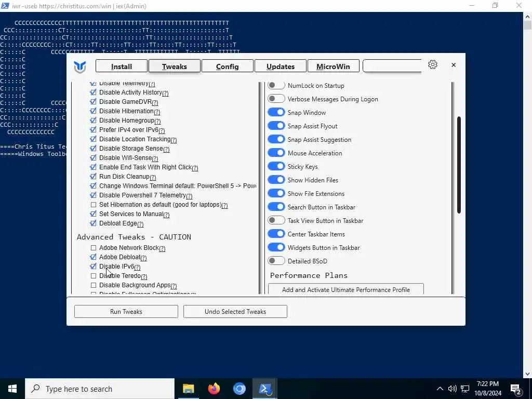
Task: Uncheck Adobe Debloat checkbox
Action: (x=94, y=257)
